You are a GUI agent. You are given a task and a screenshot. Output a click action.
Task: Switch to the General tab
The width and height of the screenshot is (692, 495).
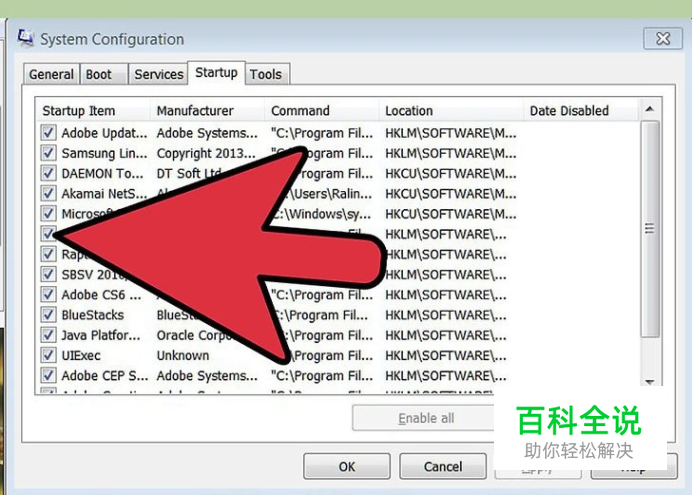pos(51,74)
